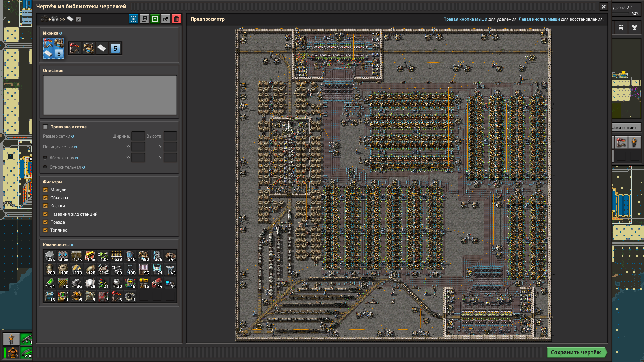This screenshot has width=644, height=362.
Task: Click the Сохранить чертёж button
Action: click(576, 352)
